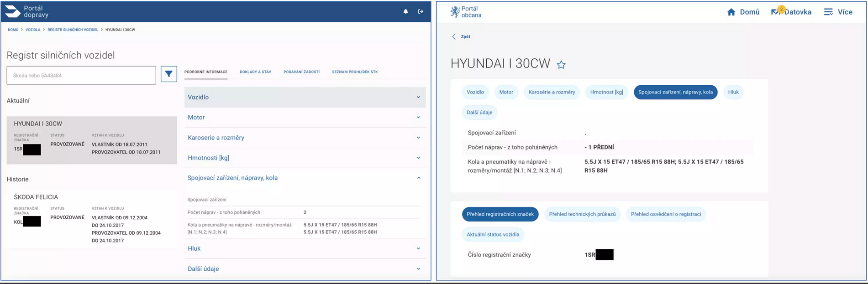The height and width of the screenshot is (284, 868).
Task: Open Přehled osvědčení o registraci pill
Action: pos(666,214)
